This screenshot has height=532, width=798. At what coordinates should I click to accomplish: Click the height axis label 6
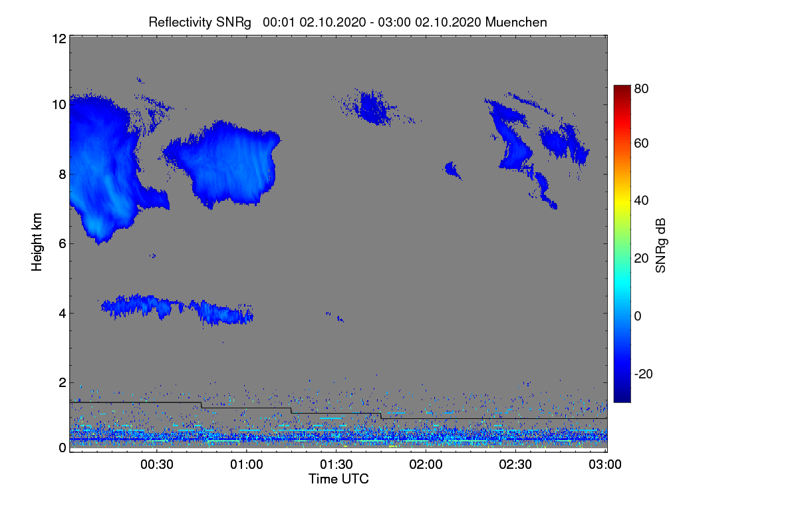click(62, 243)
